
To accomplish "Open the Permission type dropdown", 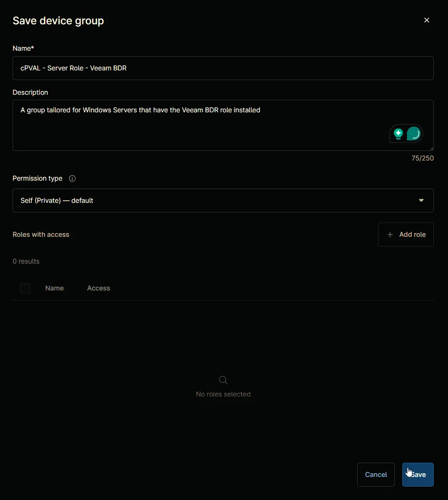I will click(x=223, y=201).
